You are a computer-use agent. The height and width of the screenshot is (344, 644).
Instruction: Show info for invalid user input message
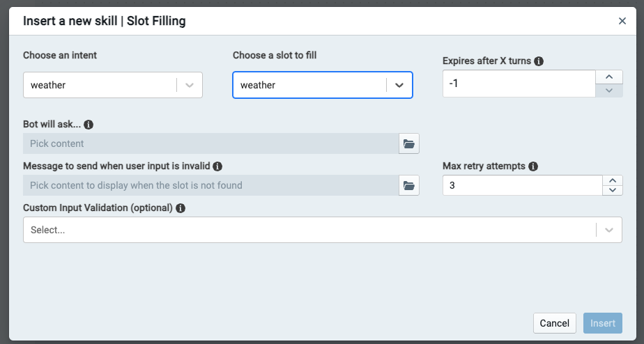[x=217, y=166]
